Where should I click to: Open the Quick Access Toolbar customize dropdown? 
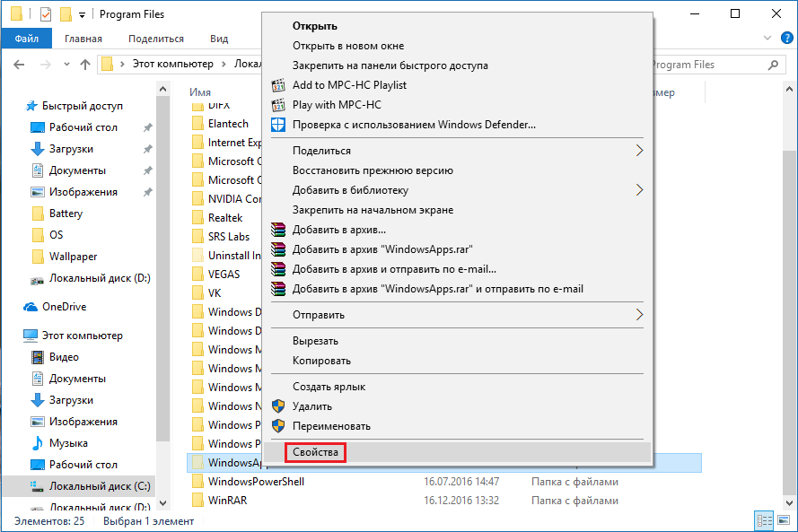point(83,15)
